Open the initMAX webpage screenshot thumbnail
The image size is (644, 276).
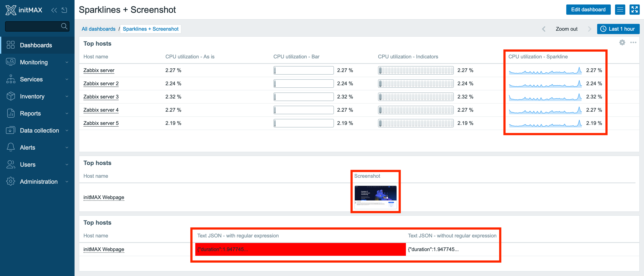(375, 197)
